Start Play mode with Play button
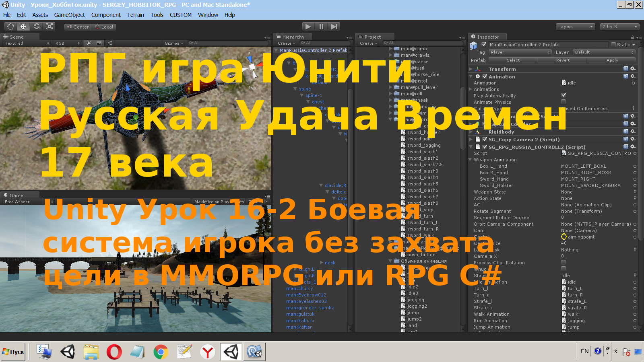Viewport: 644px width, 362px height. coord(308,27)
